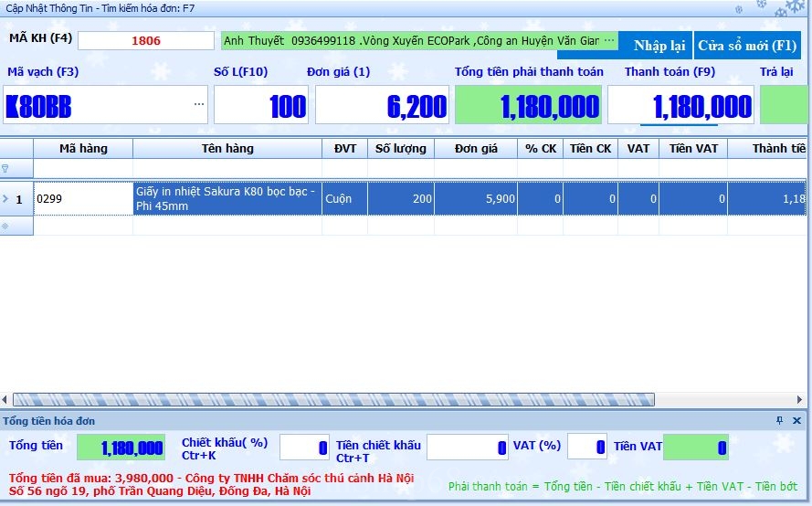812x506 pixels.
Task: Click the VAT (%) input field
Action: [586, 448]
